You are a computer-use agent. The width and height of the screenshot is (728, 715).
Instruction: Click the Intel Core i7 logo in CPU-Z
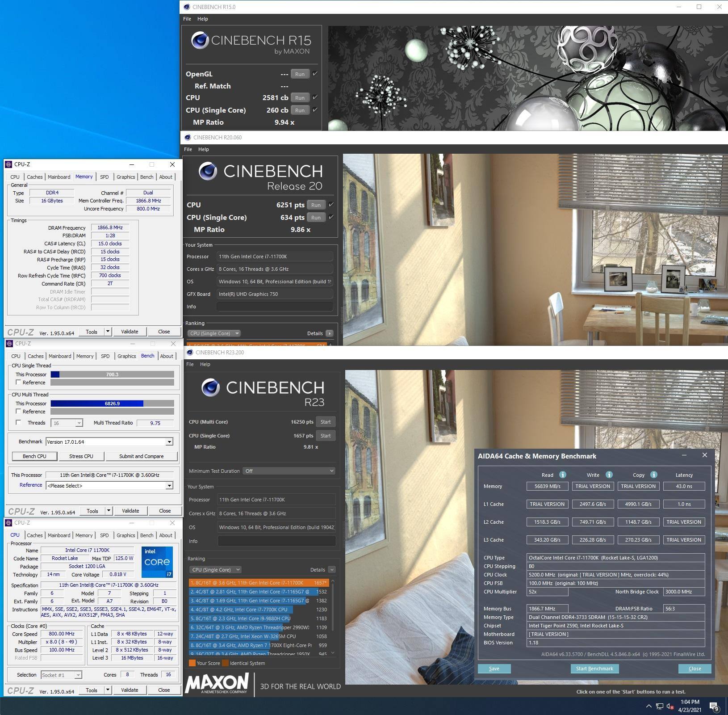click(x=157, y=562)
